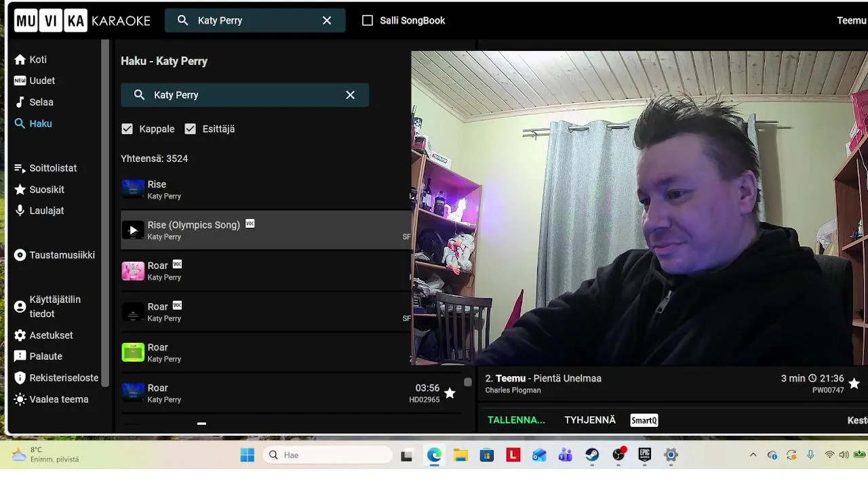The width and height of the screenshot is (868, 488).
Task: Switch to Vaalea teema light theme
Action: tap(52, 399)
